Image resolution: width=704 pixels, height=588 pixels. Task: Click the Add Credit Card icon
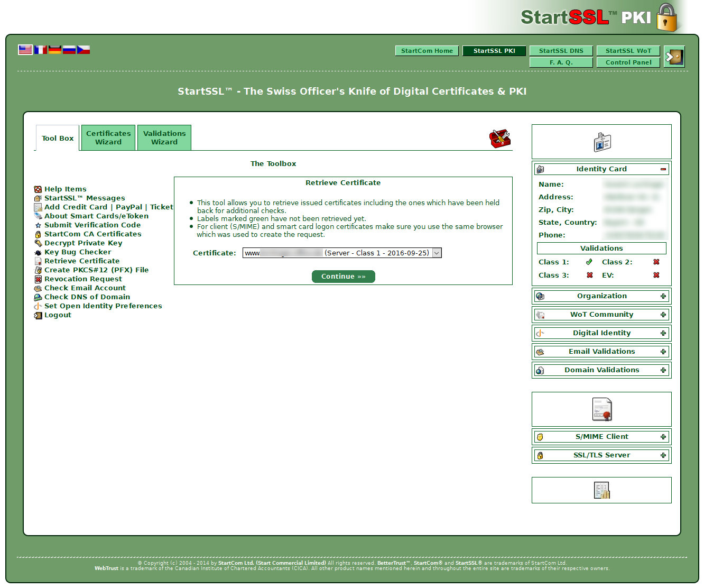coord(38,207)
